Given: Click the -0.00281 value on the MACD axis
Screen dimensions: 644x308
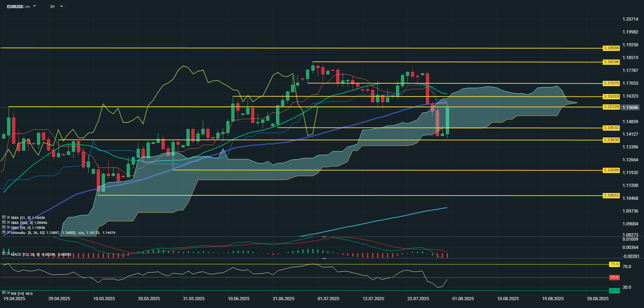Looking at the screenshot, I should 630,256.
